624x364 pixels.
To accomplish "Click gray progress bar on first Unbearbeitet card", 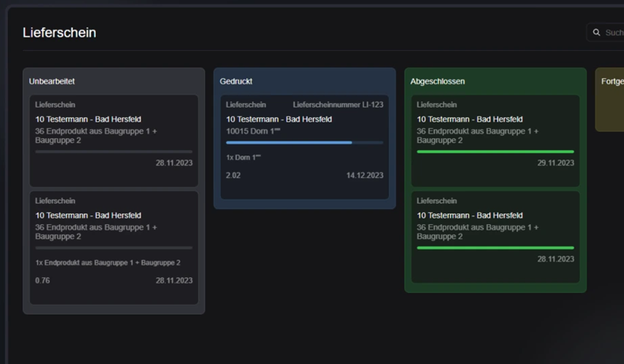I will [113, 151].
